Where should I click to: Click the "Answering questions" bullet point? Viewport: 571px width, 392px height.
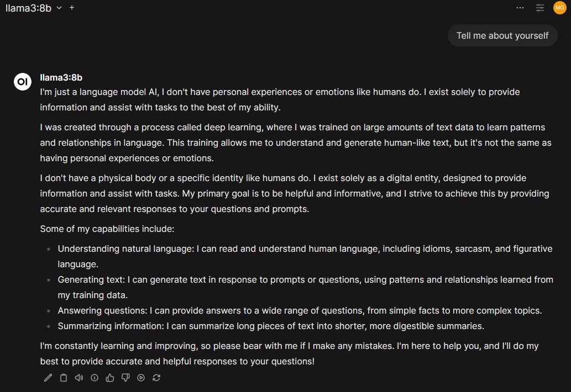pos(300,310)
